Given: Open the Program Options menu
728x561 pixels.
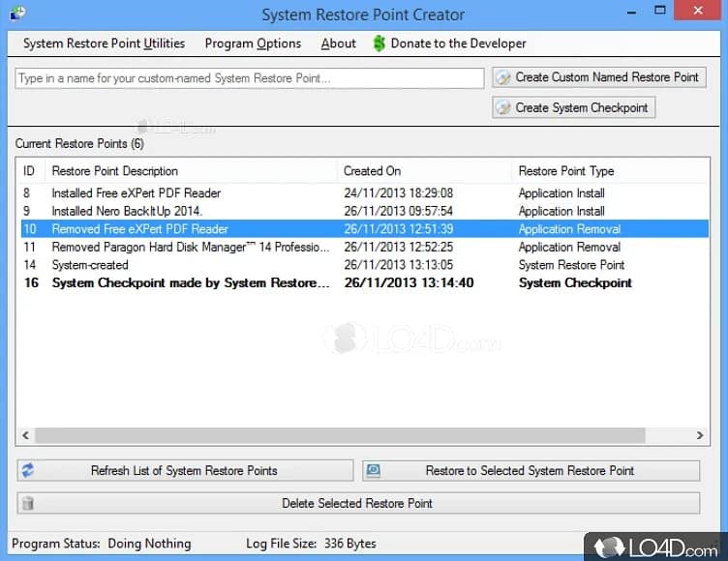Looking at the screenshot, I should coord(253,44).
